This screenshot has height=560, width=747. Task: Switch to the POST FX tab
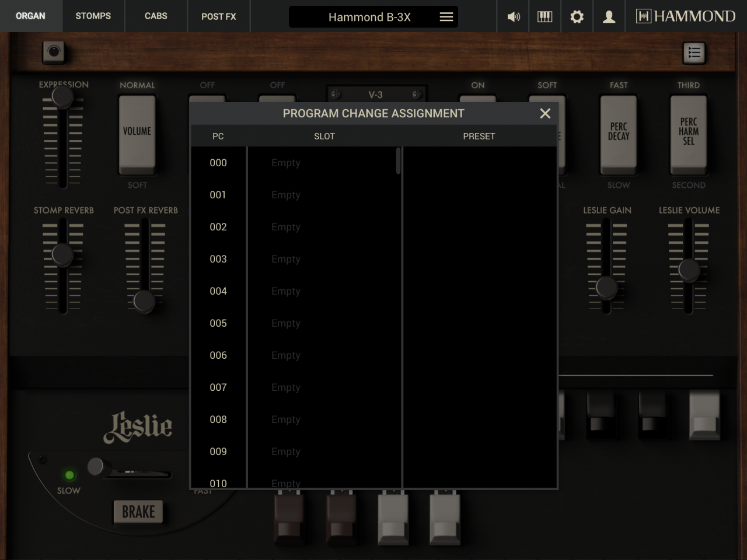pyautogui.click(x=219, y=16)
